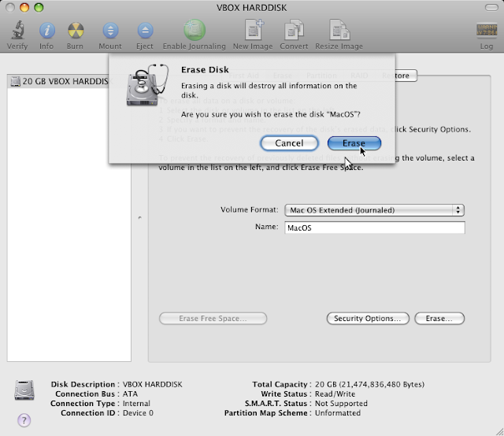Click the window resize grip corner
The width and height of the screenshot is (504, 436).
(x=499, y=431)
